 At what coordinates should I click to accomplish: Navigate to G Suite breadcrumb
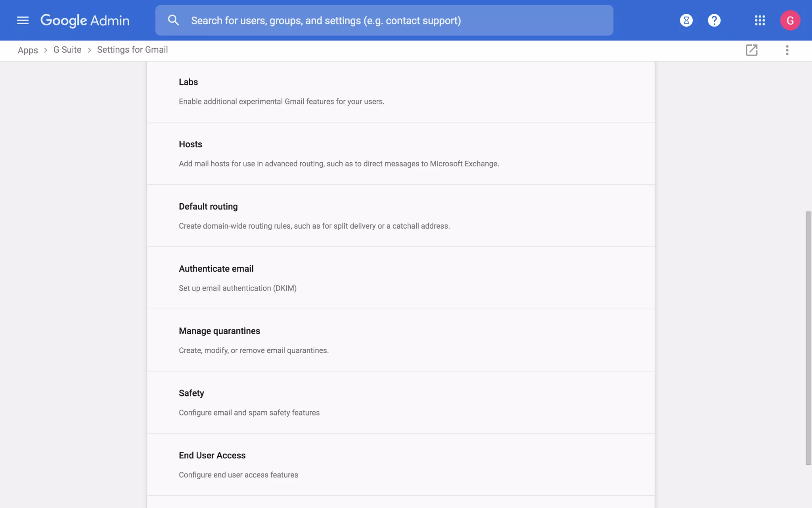[x=67, y=50]
